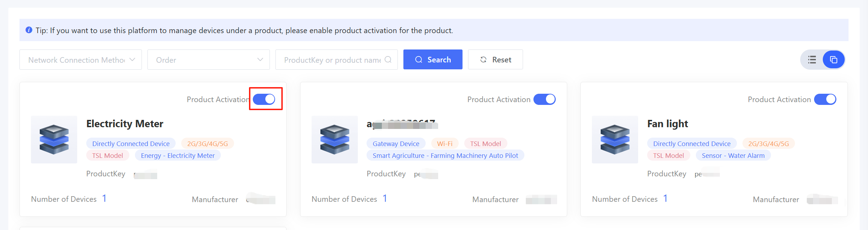
Task: Click the Reset button
Action: 495,60
